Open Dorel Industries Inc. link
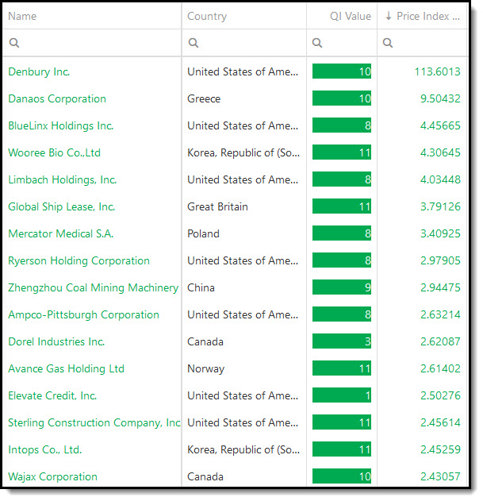483x500 pixels. [x=56, y=342]
